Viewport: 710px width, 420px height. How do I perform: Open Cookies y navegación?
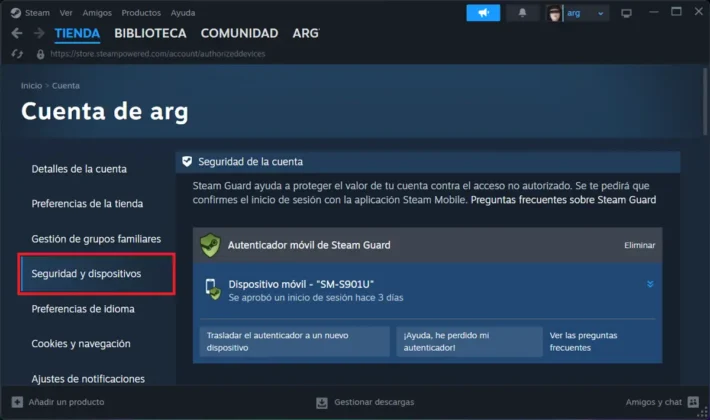coord(81,344)
